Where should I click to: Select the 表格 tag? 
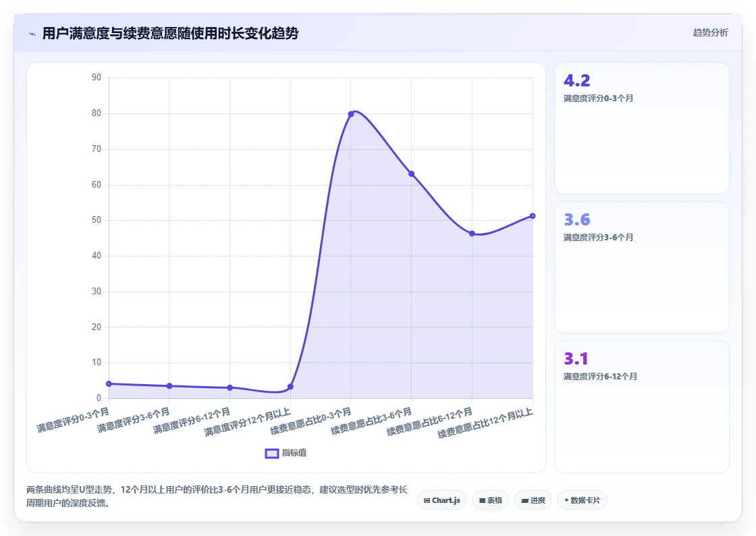click(x=490, y=500)
